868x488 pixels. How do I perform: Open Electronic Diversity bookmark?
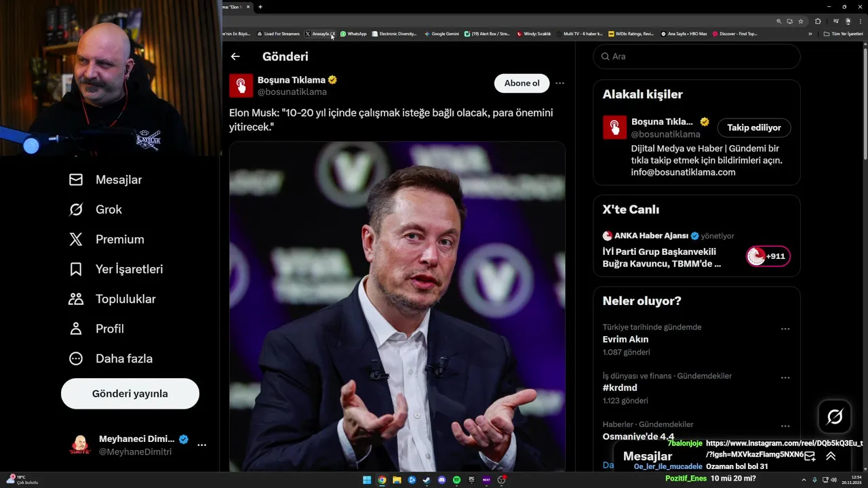point(394,34)
